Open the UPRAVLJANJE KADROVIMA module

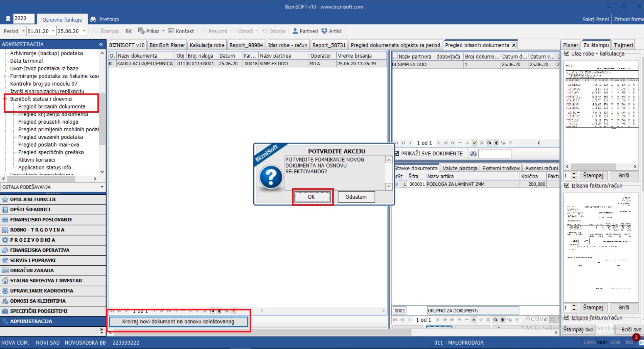53,291
